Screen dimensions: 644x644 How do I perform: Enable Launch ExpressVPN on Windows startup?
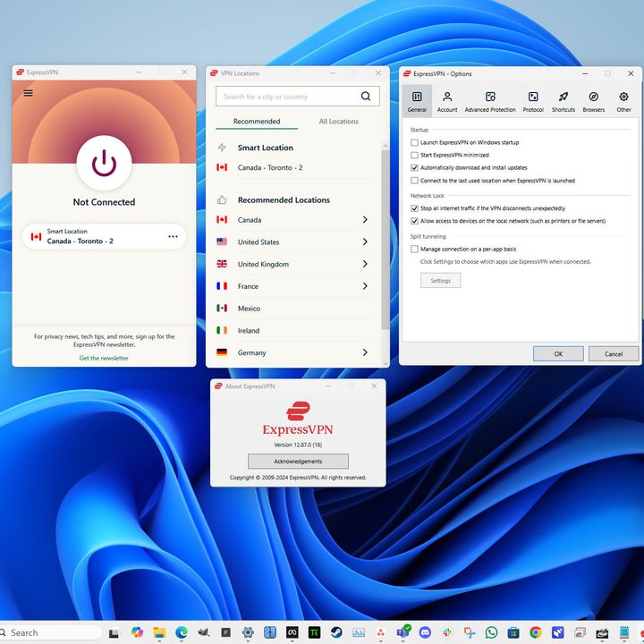coord(414,142)
